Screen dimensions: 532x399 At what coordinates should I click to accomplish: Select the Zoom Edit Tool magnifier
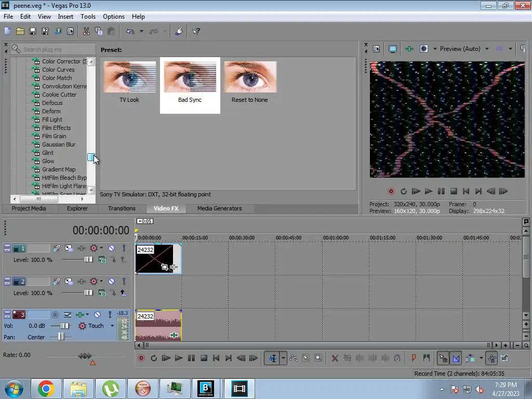pyautogui.click(x=318, y=358)
